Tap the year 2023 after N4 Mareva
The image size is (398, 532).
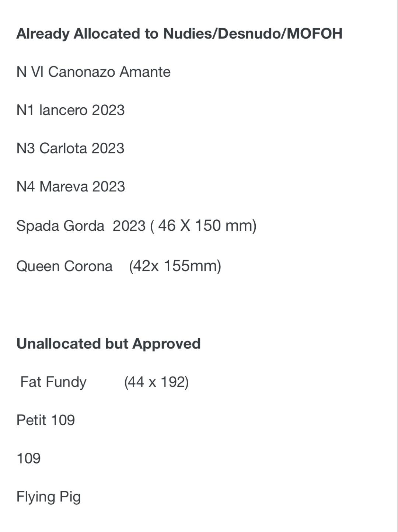[109, 187]
